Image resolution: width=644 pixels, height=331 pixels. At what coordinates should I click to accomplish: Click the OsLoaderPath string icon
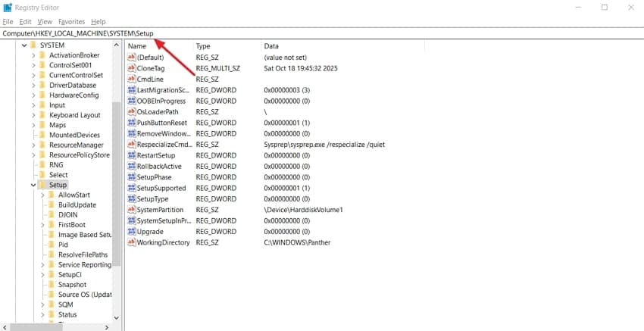(x=131, y=111)
